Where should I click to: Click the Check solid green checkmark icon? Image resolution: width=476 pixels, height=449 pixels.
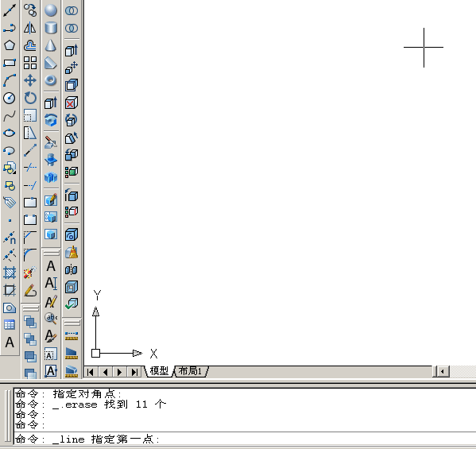[x=72, y=304]
